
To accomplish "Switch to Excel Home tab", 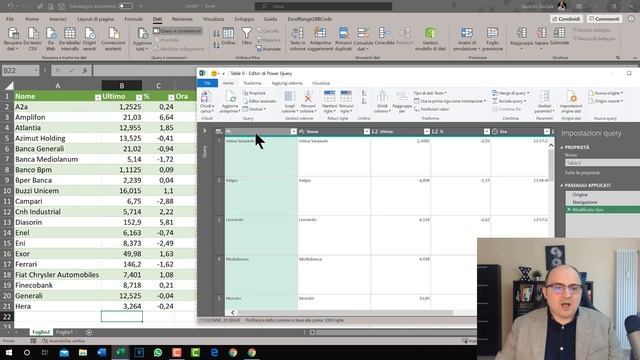I will click(x=32, y=19).
